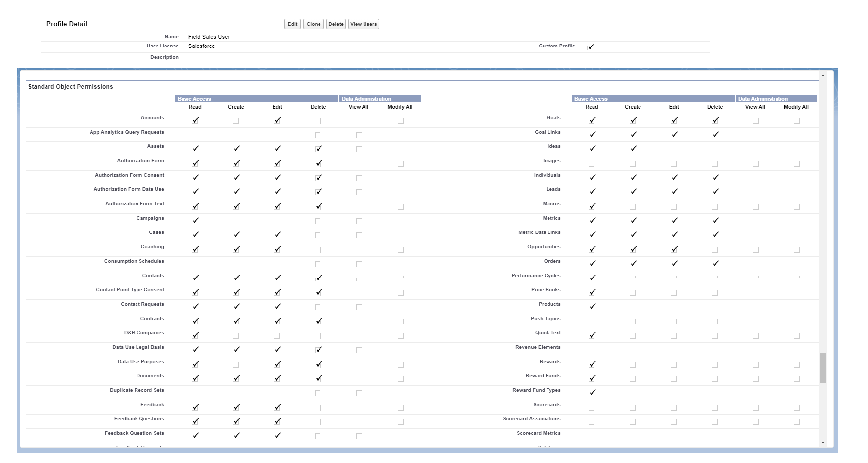This screenshot has height=463, width=868.
Task: Click the Salesforce user license value
Action: coord(202,46)
